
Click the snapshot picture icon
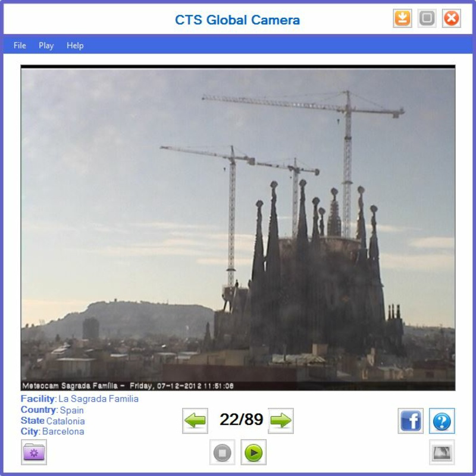(441, 452)
